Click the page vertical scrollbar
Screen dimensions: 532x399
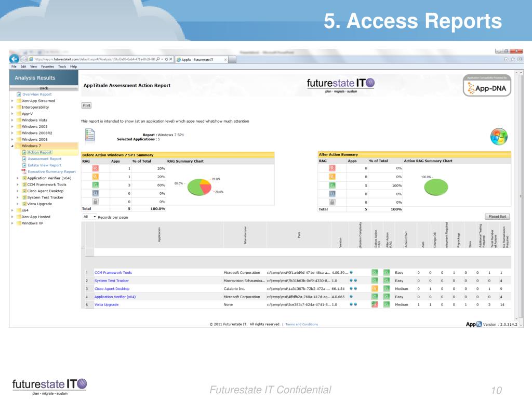pos(521,196)
